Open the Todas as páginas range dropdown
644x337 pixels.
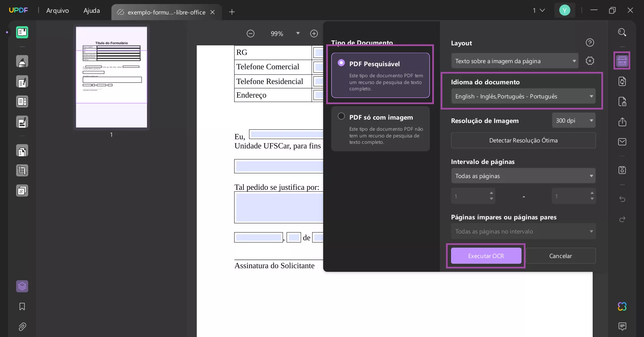point(523,176)
